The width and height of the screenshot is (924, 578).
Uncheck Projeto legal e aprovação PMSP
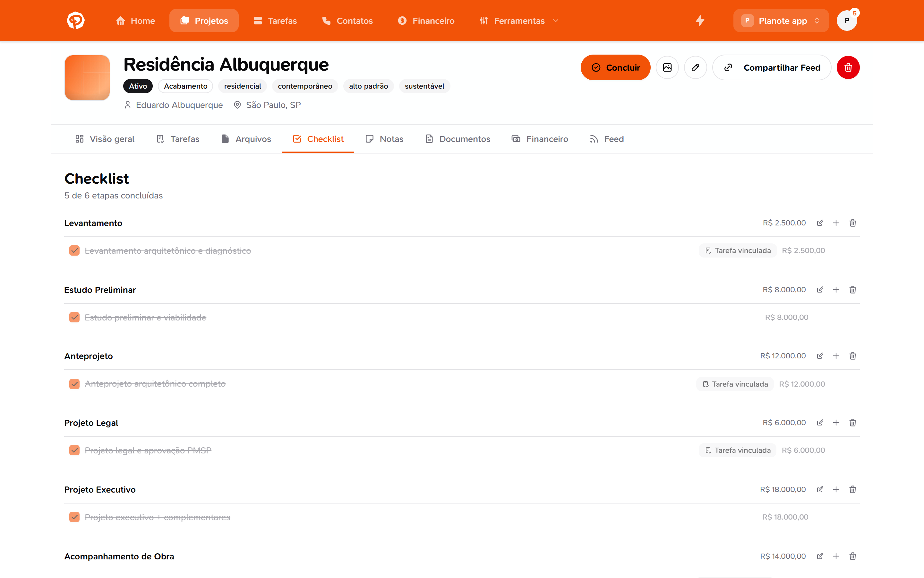point(74,450)
